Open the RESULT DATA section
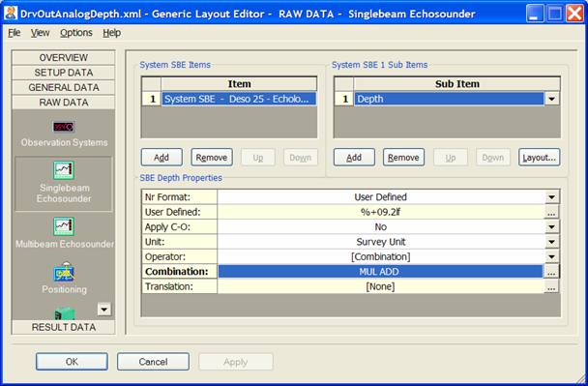The width and height of the screenshot is (588, 386). 64,327
